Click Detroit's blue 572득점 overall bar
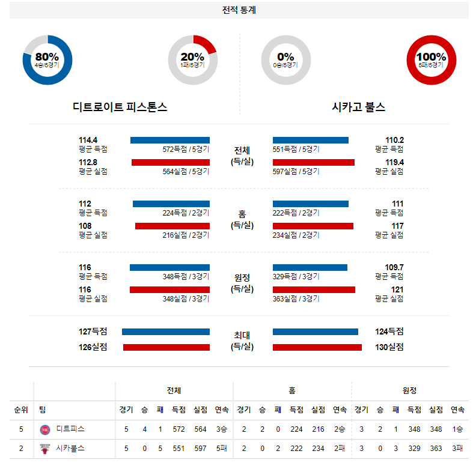This screenshot has width=476, height=466. click(x=170, y=140)
